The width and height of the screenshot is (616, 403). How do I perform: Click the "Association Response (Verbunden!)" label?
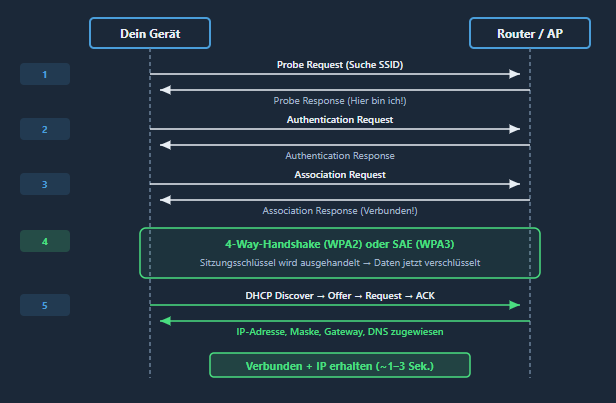click(340, 211)
